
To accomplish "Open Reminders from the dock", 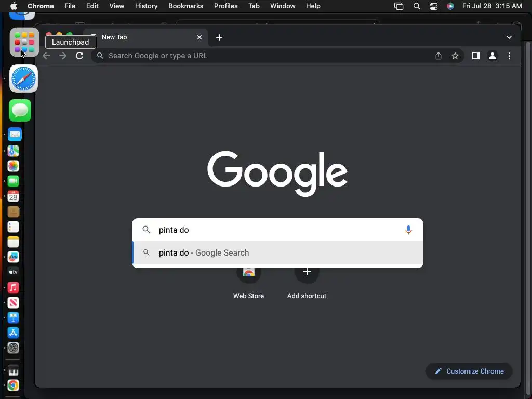I will (x=13, y=227).
